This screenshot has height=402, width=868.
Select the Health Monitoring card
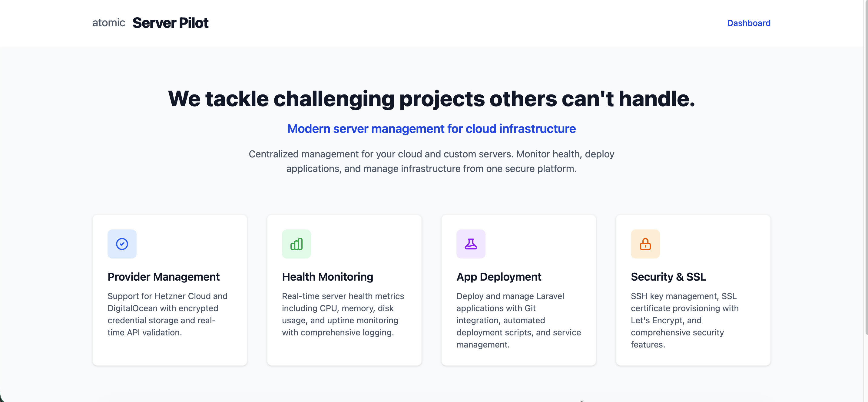coord(344,290)
